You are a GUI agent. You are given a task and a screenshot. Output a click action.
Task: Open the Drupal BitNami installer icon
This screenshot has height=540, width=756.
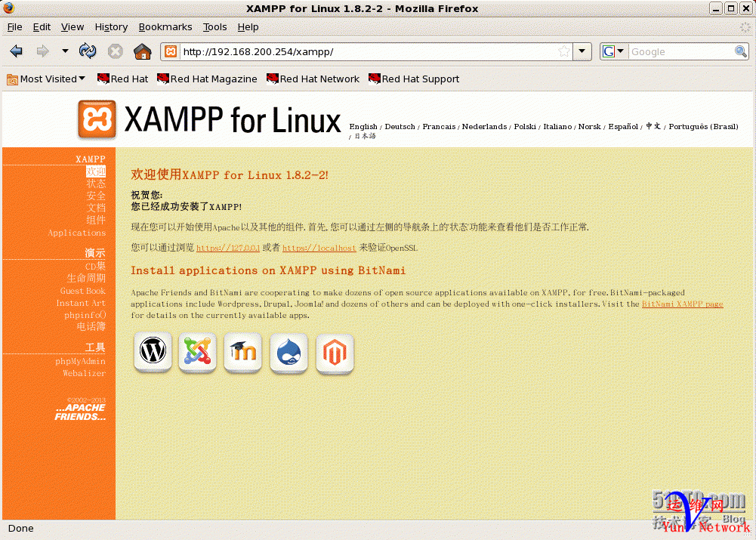click(289, 353)
